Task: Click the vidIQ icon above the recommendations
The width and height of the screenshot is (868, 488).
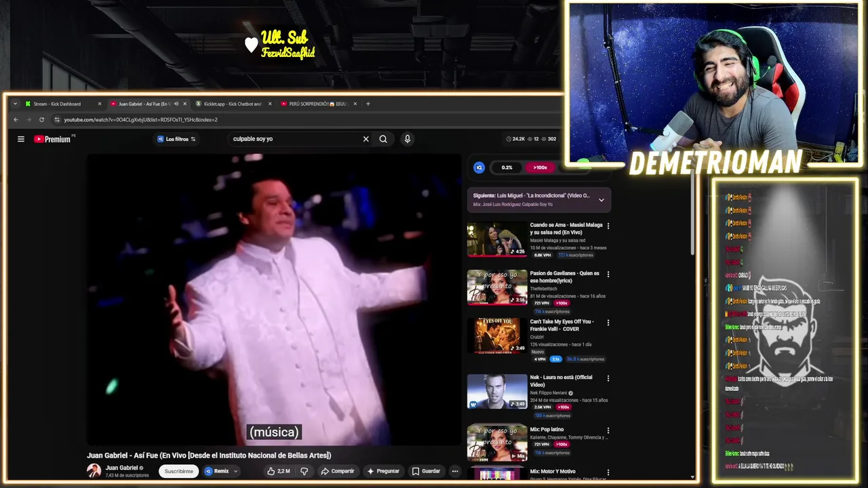Action: tap(479, 167)
